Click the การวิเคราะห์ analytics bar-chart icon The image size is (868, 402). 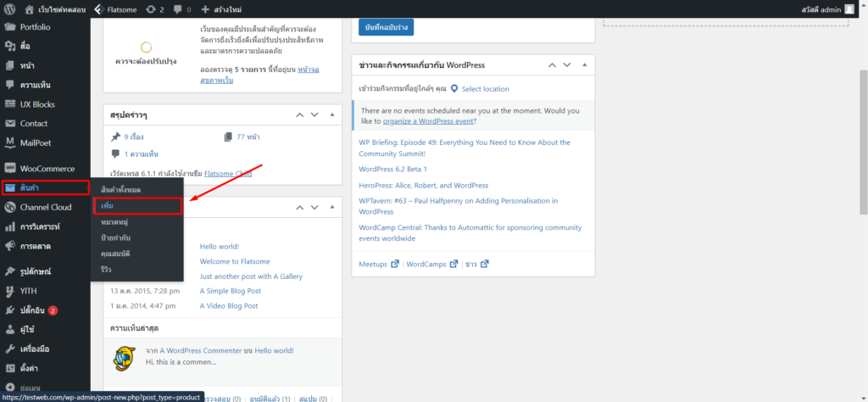[9, 226]
